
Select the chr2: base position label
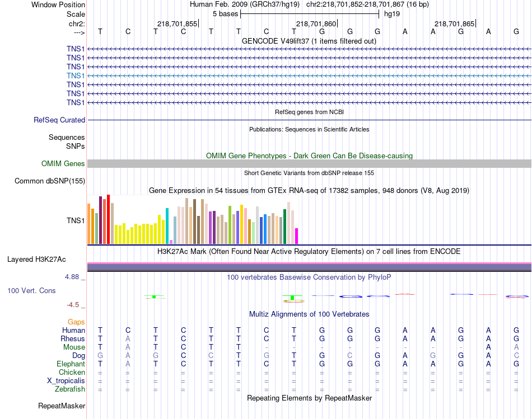click(x=77, y=23)
